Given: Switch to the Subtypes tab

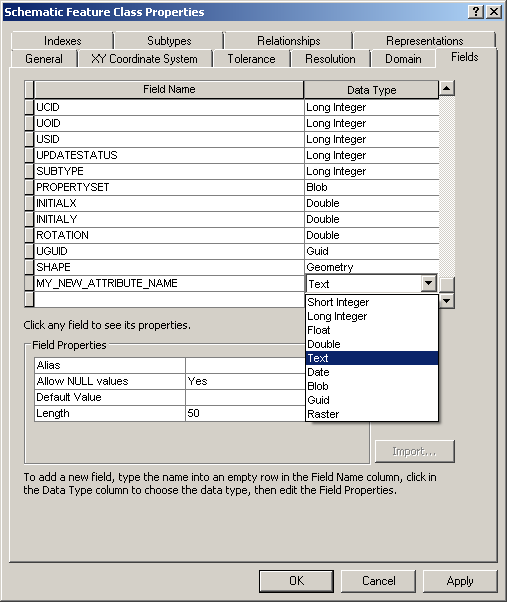Looking at the screenshot, I should pyautogui.click(x=169, y=40).
